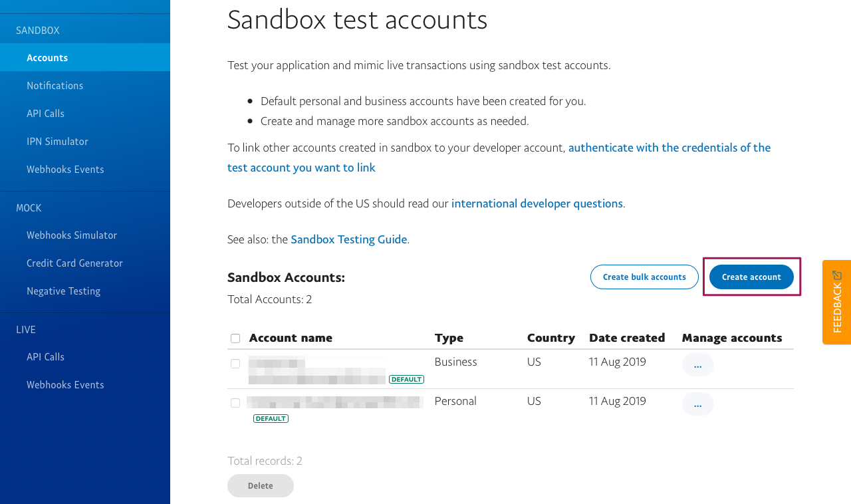
Task: Click Create bulk accounts button
Action: (x=644, y=277)
